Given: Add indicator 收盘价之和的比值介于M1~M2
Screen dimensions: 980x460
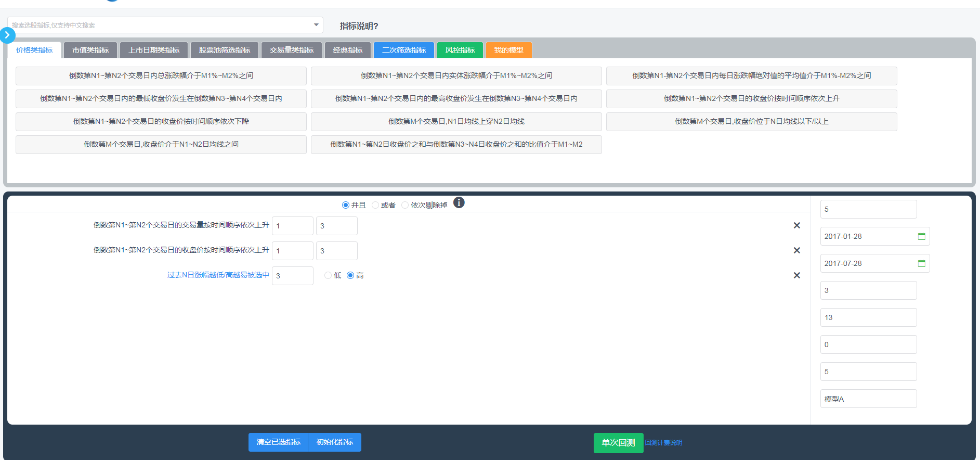Looking at the screenshot, I should pos(456,145).
